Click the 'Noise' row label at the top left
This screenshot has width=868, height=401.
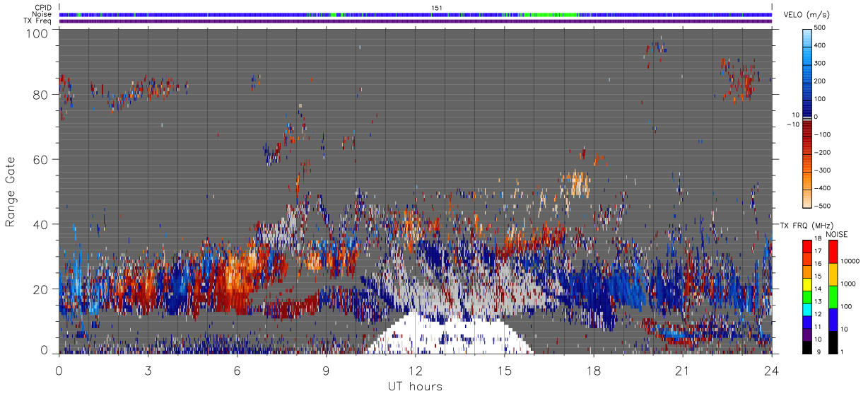(x=42, y=14)
